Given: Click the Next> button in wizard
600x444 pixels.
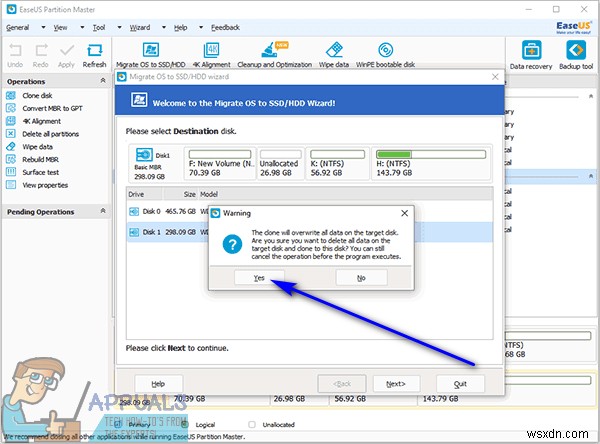Looking at the screenshot, I should coord(396,384).
